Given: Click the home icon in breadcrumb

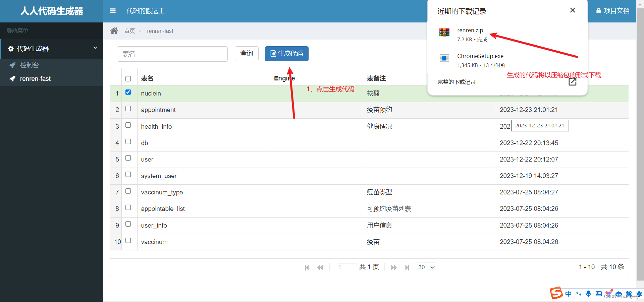Looking at the screenshot, I should (114, 31).
